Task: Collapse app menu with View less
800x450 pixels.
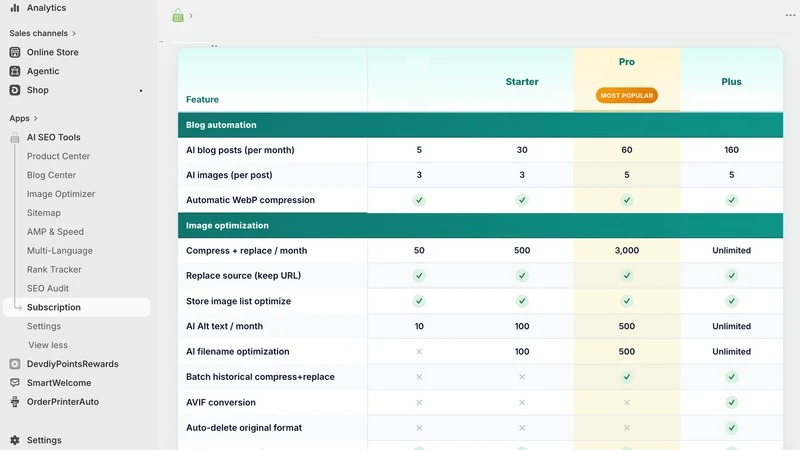Action: (48, 345)
